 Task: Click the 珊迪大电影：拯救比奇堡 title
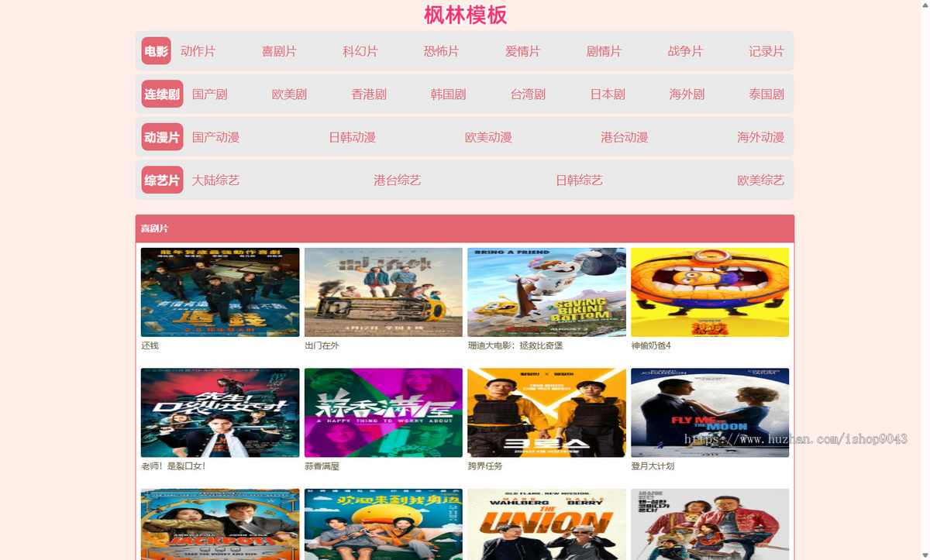click(515, 345)
